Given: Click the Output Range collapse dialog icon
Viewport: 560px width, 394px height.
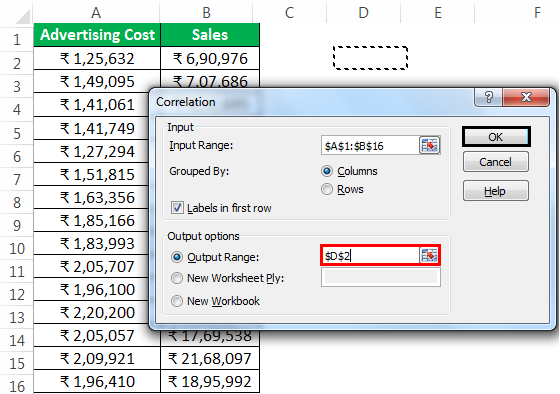Looking at the screenshot, I should point(429,256).
